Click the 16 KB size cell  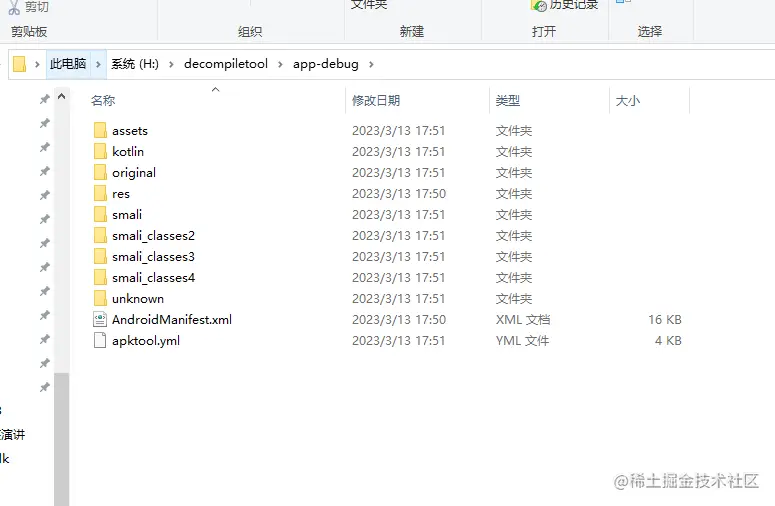(x=665, y=320)
